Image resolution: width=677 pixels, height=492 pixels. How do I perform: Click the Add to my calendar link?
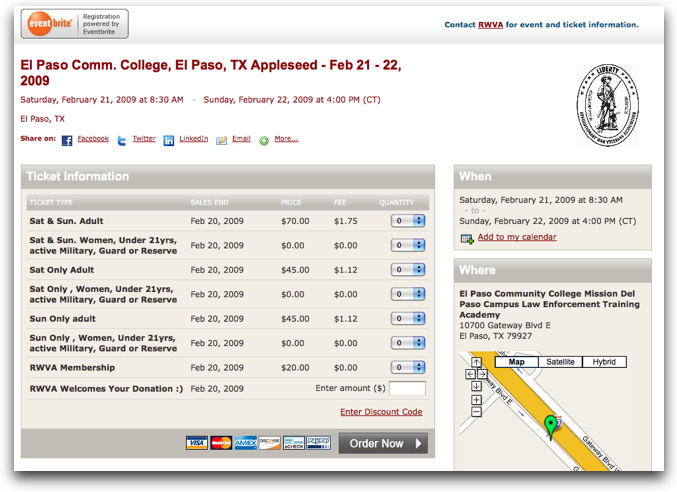pyautogui.click(x=517, y=237)
